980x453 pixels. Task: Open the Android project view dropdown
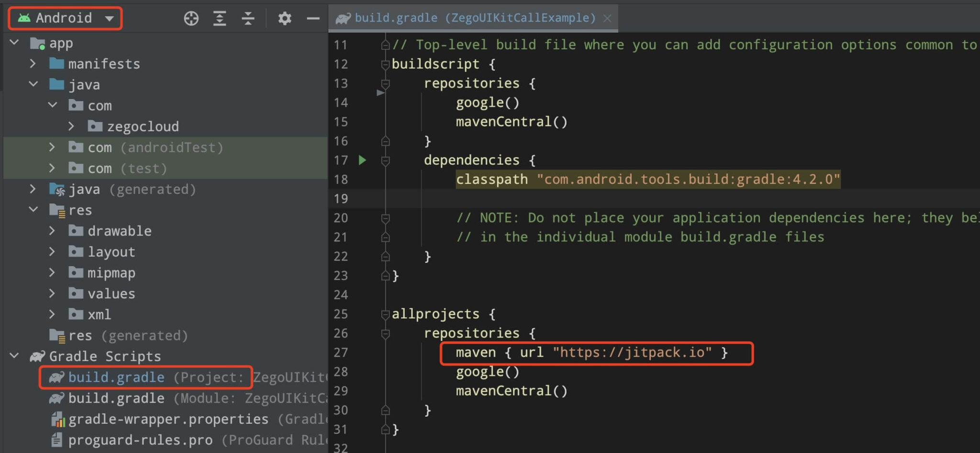[66, 18]
